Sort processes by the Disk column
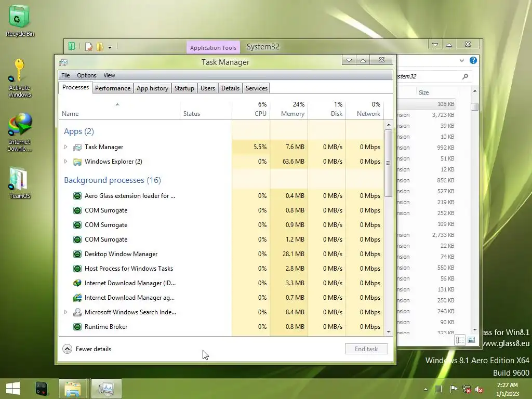532x399 pixels. click(x=327, y=110)
